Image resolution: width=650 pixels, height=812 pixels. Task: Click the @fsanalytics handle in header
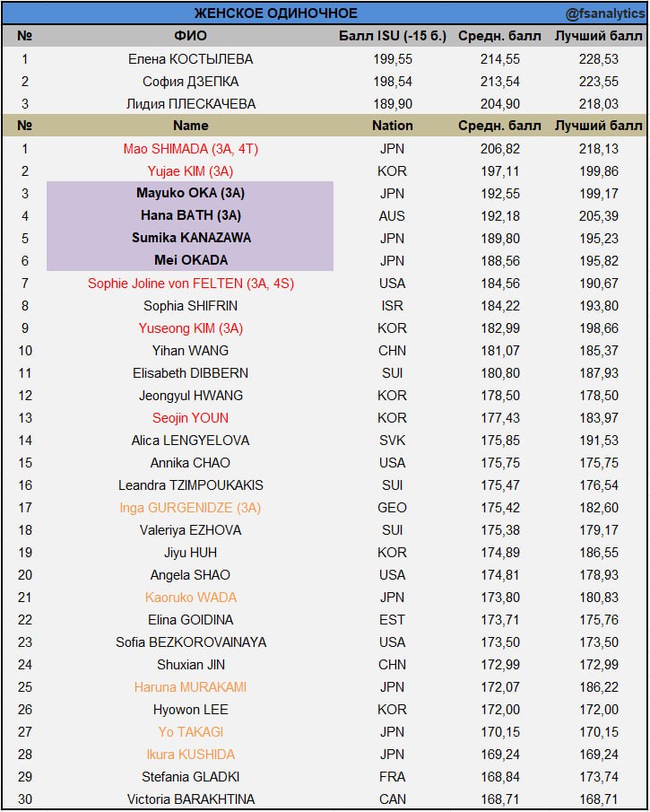pyautogui.click(x=605, y=14)
